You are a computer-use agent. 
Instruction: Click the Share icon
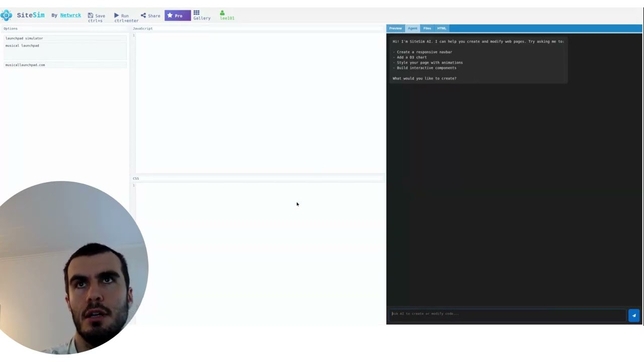(x=143, y=16)
